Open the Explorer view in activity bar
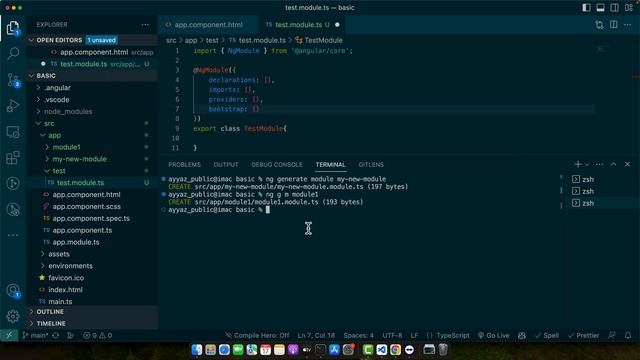The width and height of the screenshot is (640, 360). tap(13, 28)
